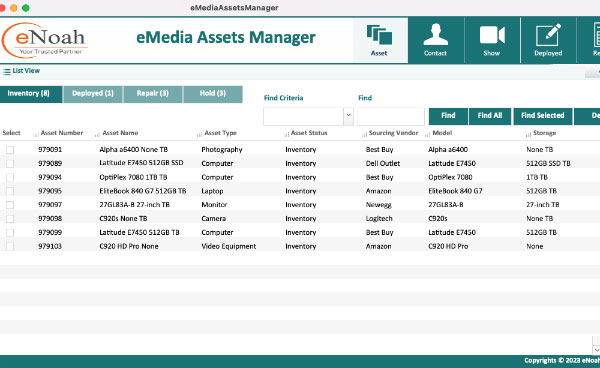The height and width of the screenshot is (368, 600).
Task: Open the Deployed module icon
Action: (548, 40)
